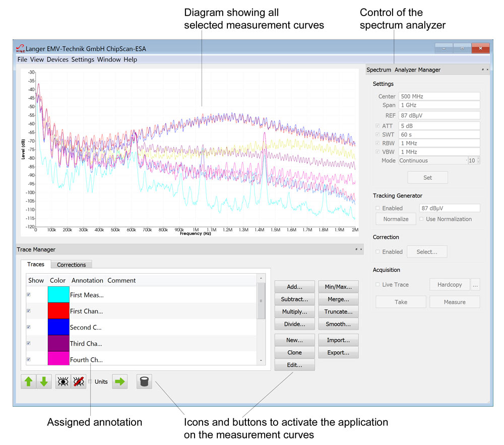Click the Normalize button
Screen dimensions: 504x445
(x=395, y=219)
